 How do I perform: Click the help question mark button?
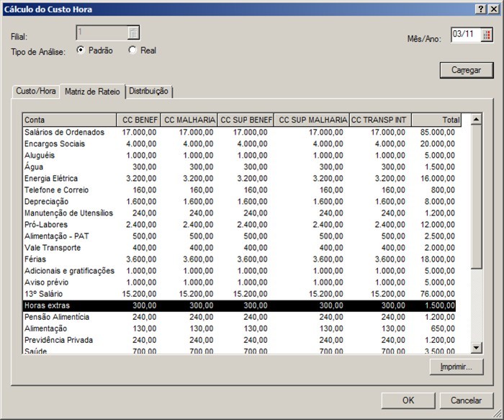(x=480, y=9)
